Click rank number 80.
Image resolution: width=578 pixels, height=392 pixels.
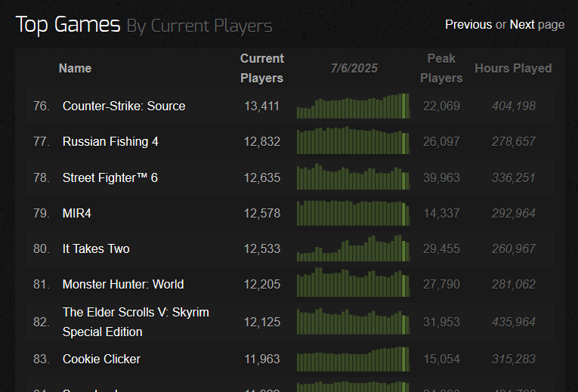tap(42, 248)
